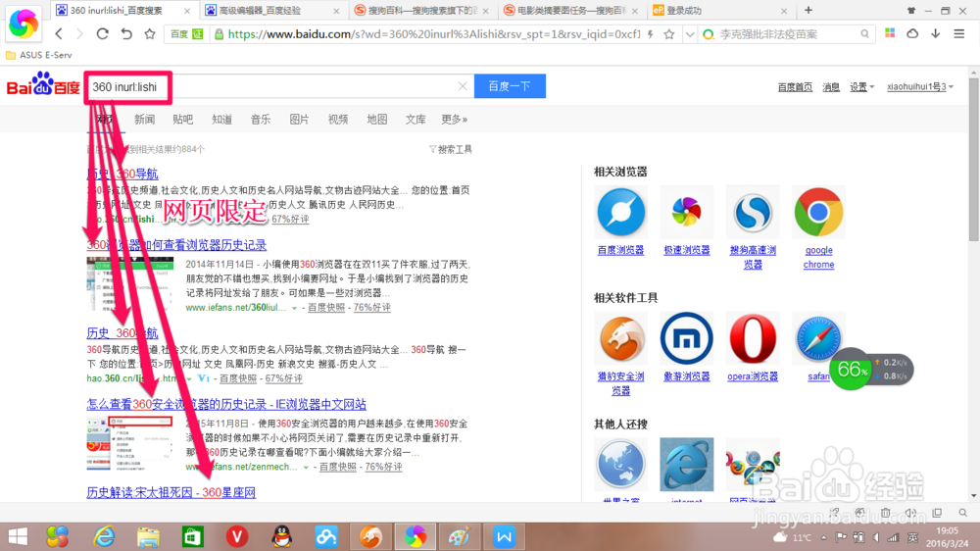This screenshot has width=980, height=551.
Task: Open the 极速浏览器 icon
Action: 686,213
